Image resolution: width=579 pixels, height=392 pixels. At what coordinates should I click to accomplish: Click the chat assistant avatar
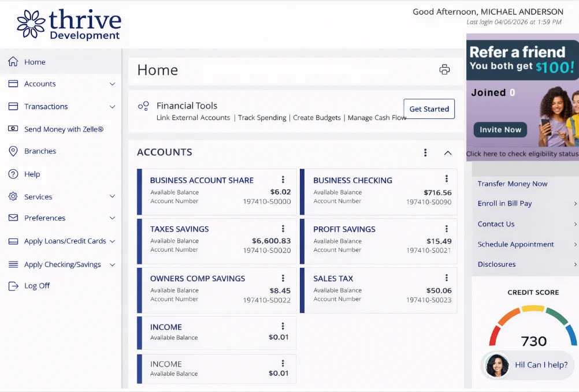(496, 365)
